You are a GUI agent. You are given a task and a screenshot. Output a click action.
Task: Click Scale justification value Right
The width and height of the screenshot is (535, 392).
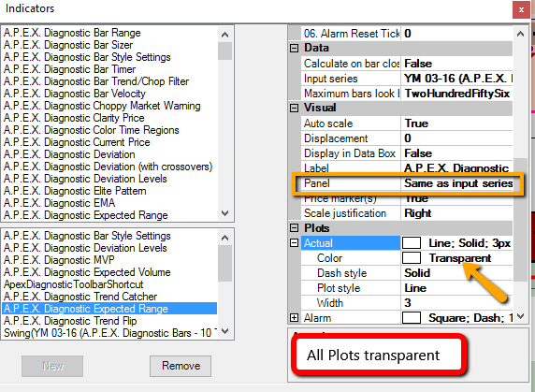tap(456, 213)
